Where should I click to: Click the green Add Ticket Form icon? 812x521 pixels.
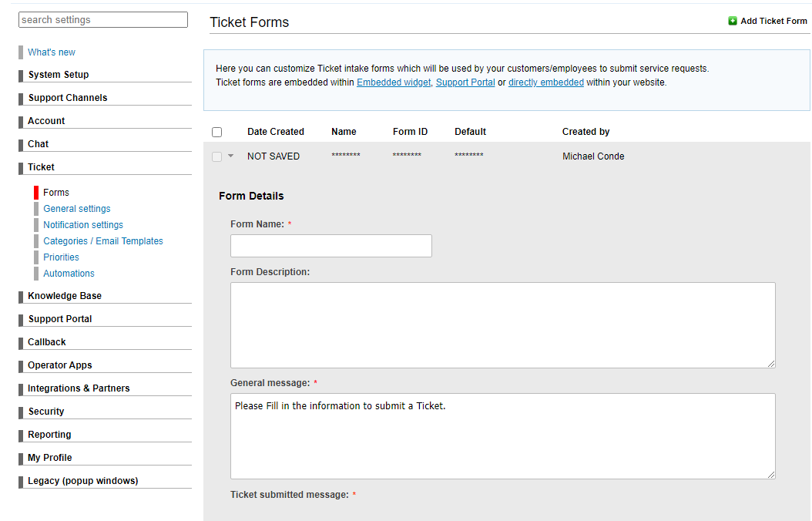pos(733,21)
